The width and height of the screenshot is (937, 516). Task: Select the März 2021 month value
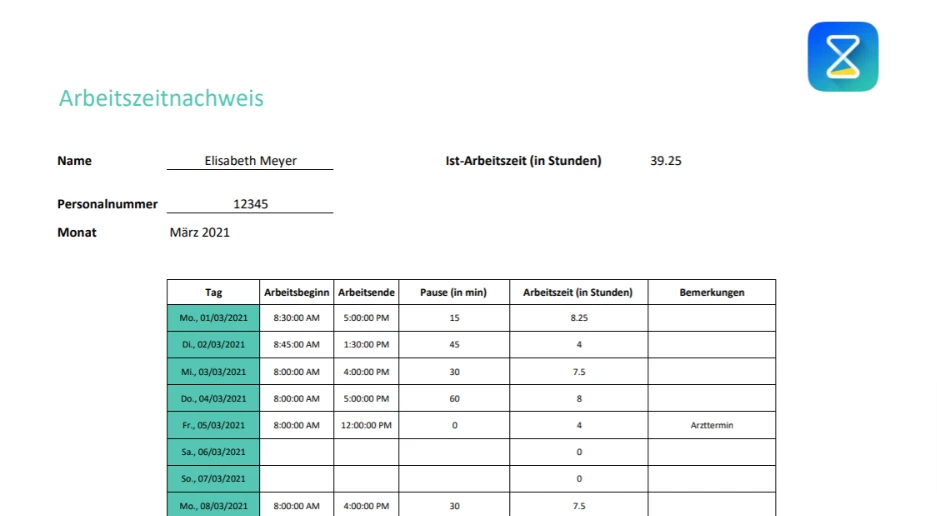tap(200, 232)
